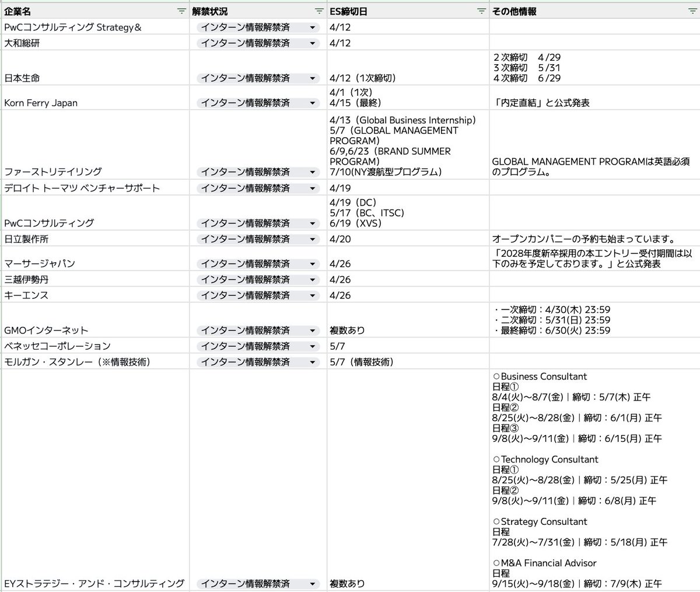Viewport: 700px width, 592px height.
Task: Select 大和総研 deadline cell 4/12
Action: (x=408, y=43)
